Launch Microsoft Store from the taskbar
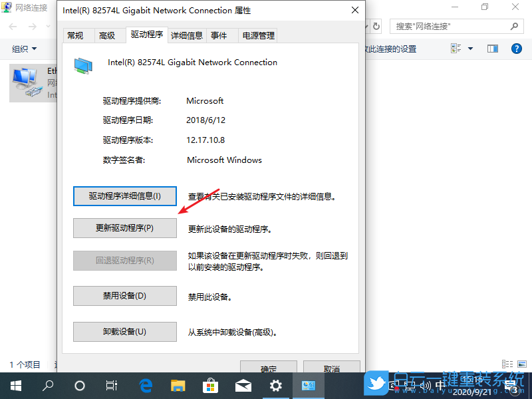 [x=210, y=386]
